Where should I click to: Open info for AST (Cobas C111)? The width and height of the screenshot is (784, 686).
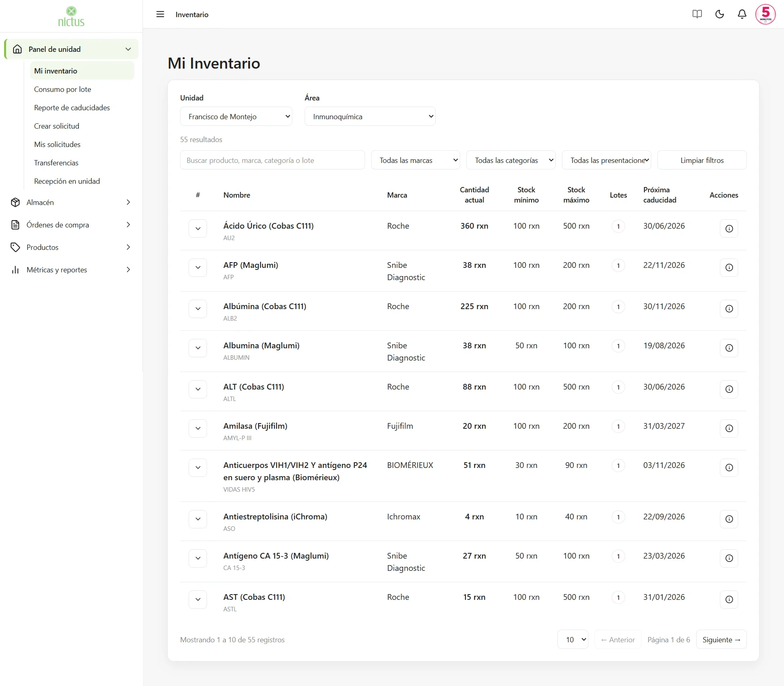(729, 599)
